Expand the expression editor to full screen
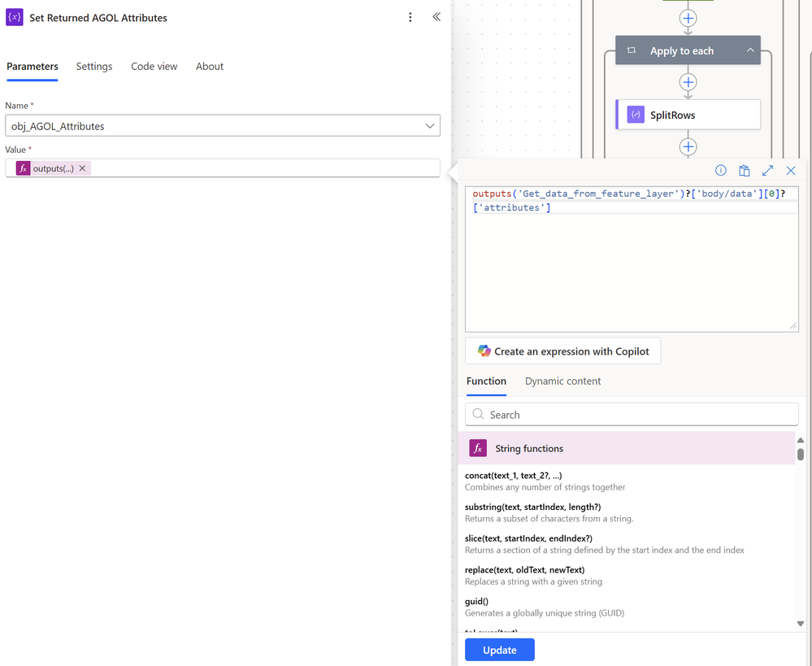Screen dimensions: 812x666 pos(767,171)
